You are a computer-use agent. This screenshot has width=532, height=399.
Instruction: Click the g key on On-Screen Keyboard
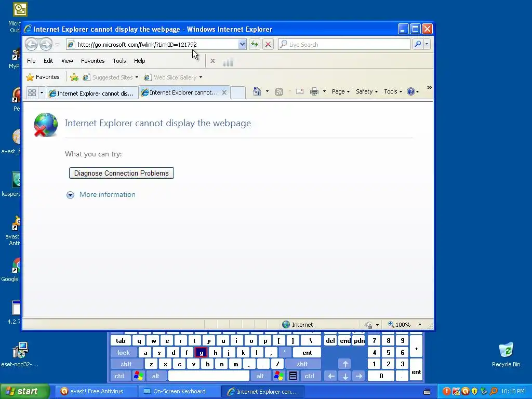201,353
